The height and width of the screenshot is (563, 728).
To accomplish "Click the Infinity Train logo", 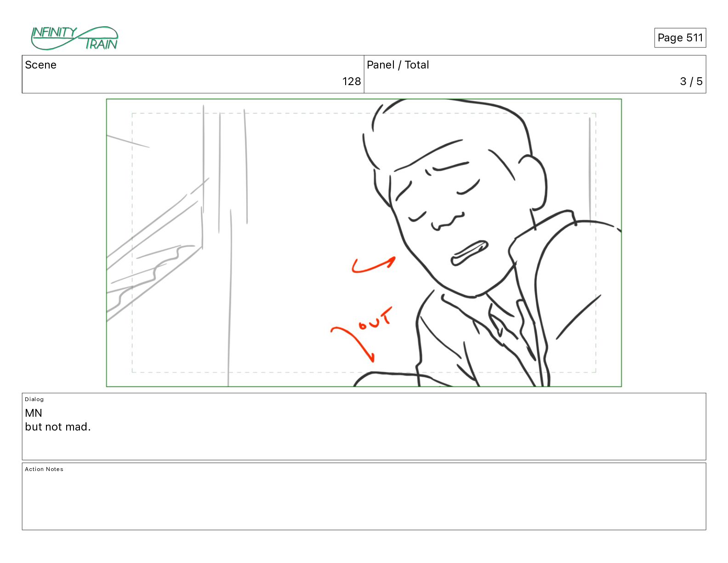I will [x=74, y=38].
